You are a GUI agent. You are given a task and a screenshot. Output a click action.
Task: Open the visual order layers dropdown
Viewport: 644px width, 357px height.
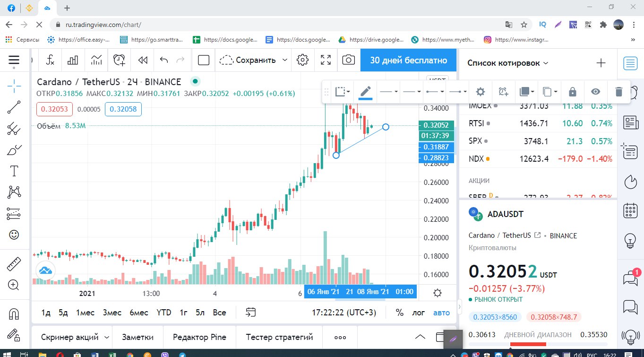(527, 92)
